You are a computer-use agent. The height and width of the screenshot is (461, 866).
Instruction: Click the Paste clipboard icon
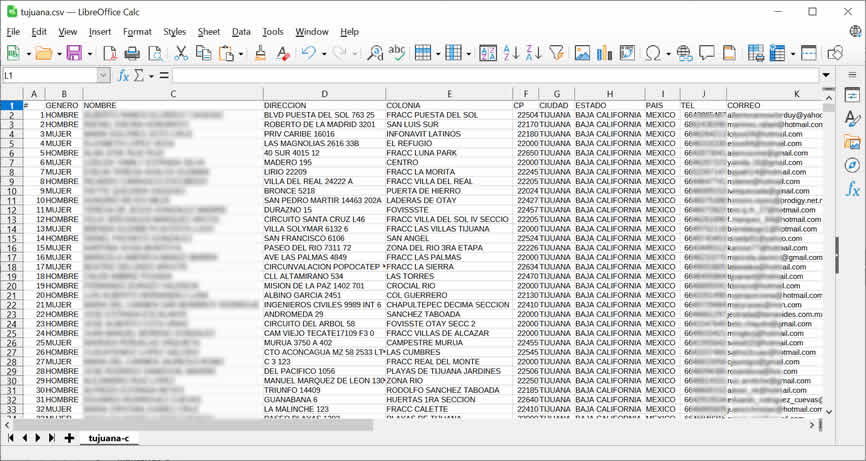pyautogui.click(x=226, y=53)
